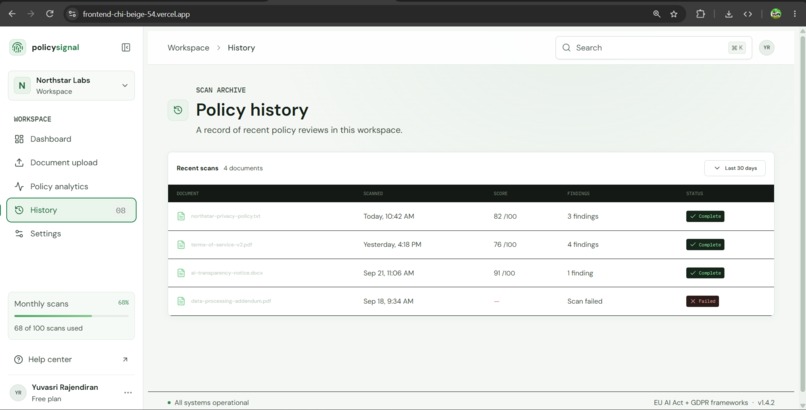The image size is (806, 410).
Task: Click the Failed badge for Sep 18 scan
Action: 702,301
